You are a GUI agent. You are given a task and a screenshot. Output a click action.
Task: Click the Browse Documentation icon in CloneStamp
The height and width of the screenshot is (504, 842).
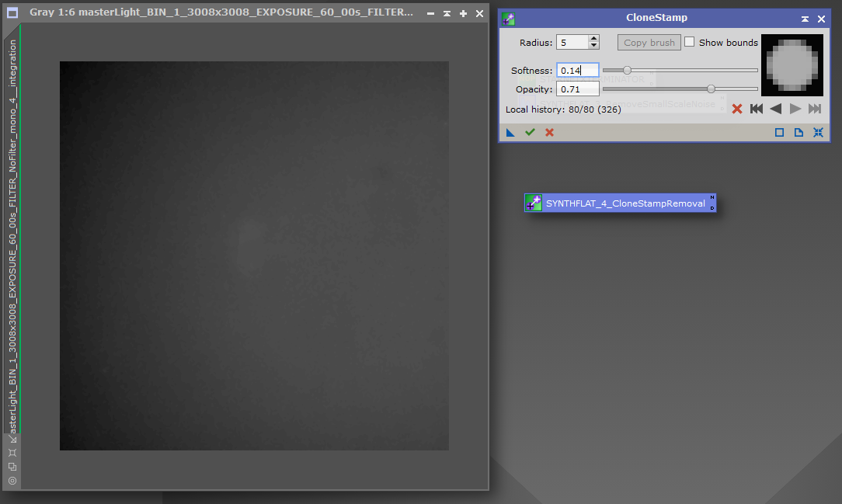tap(799, 133)
